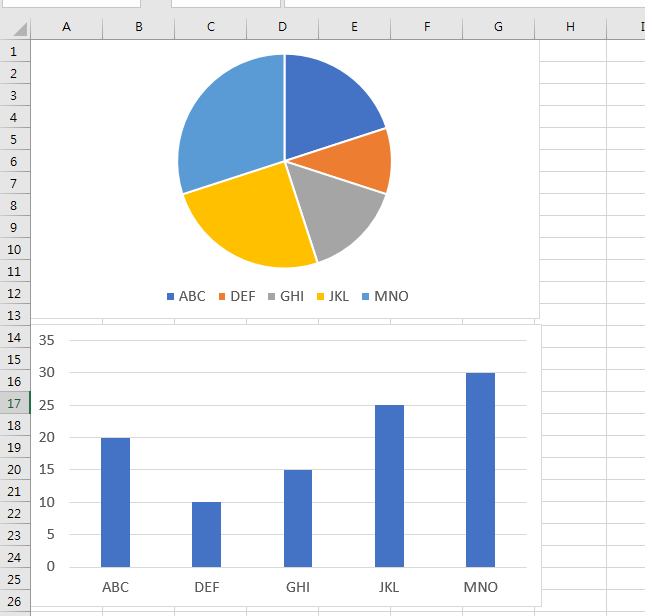Image resolution: width=645 pixels, height=616 pixels.
Task: Click the dark blue ABC pie slice
Action: [x=325, y=107]
